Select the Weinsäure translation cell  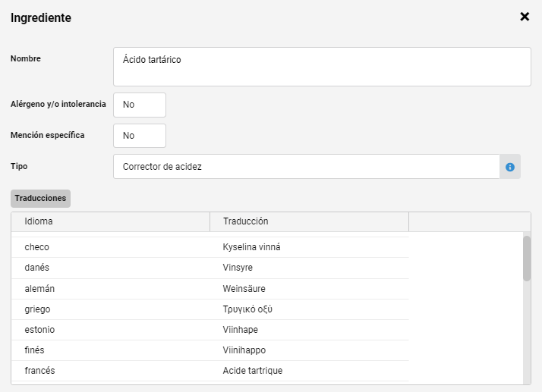pyautogui.click(x=310, y=289)
